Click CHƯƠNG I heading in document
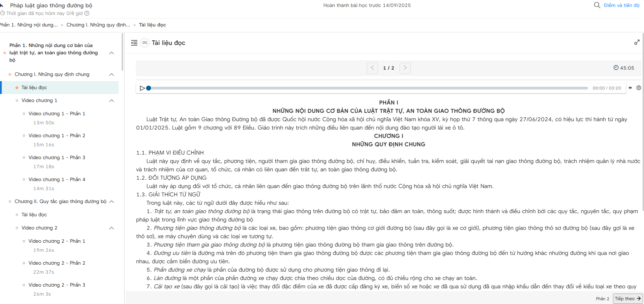This screenshot has height=304, width=644. (388, 136)
